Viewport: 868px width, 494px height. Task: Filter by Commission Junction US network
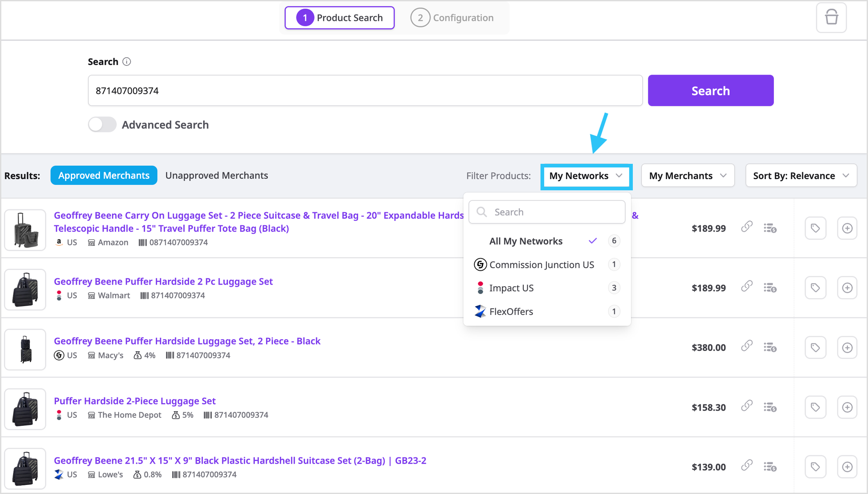[x=541, y=265]
